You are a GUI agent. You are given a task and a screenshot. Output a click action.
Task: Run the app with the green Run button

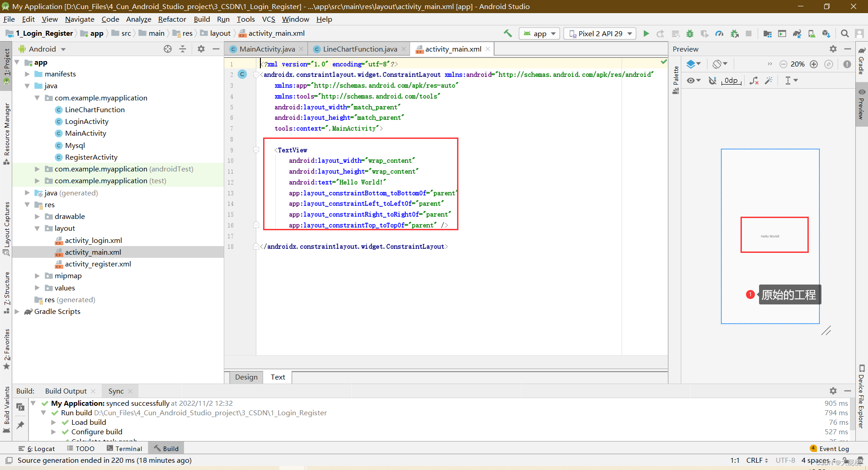pos(646,33)
